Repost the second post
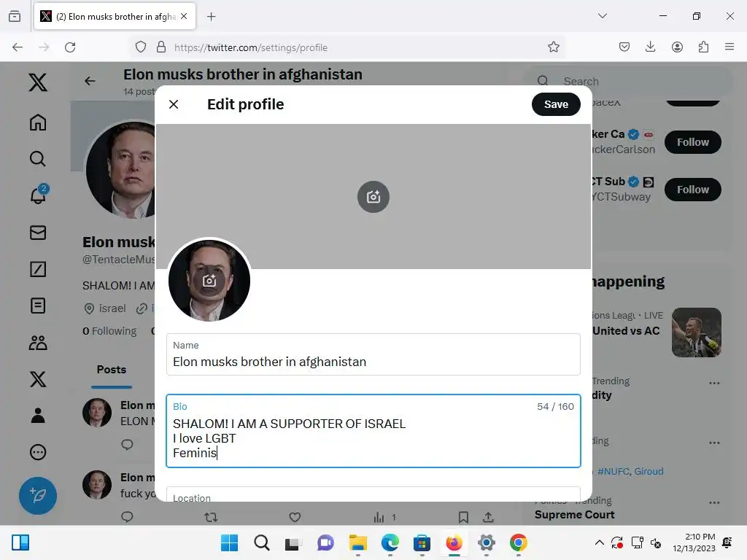Screen dimensions: 747x560 tap(211, 517)
